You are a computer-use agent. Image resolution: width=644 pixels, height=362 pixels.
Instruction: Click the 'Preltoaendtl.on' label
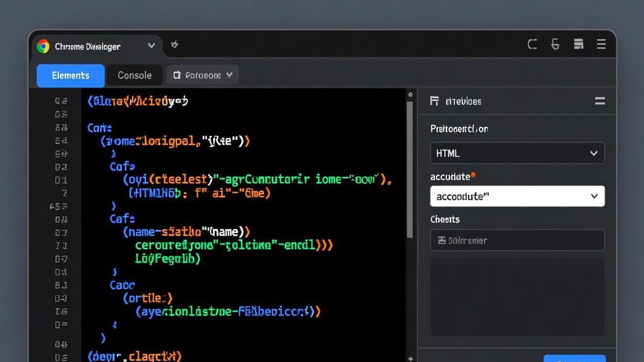pos(459,129)
